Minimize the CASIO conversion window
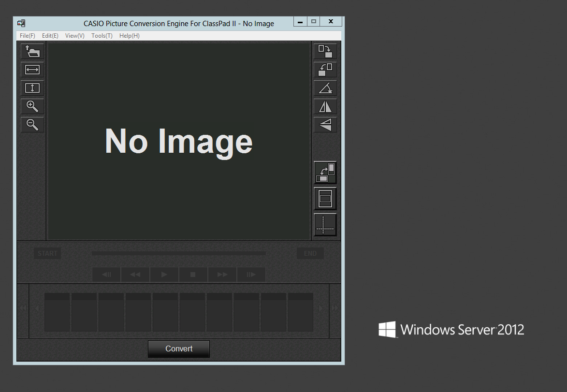 tap(300, 22)
